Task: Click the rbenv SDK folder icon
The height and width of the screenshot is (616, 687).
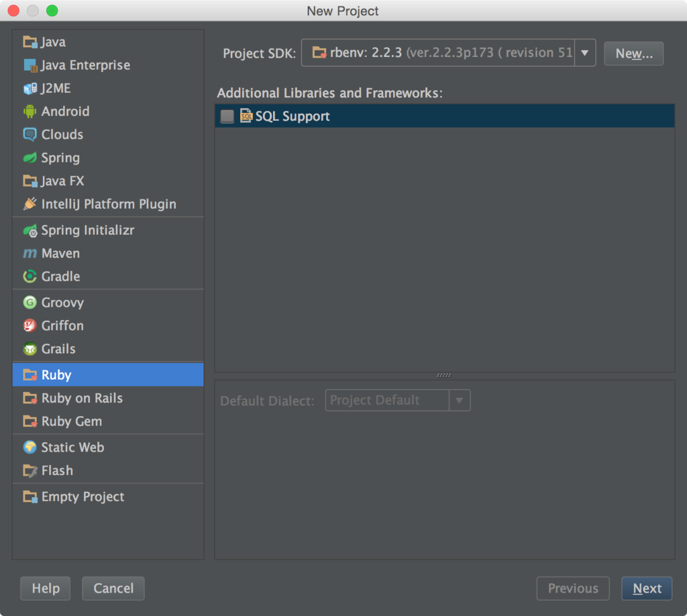Action: [x=319, y=52]
